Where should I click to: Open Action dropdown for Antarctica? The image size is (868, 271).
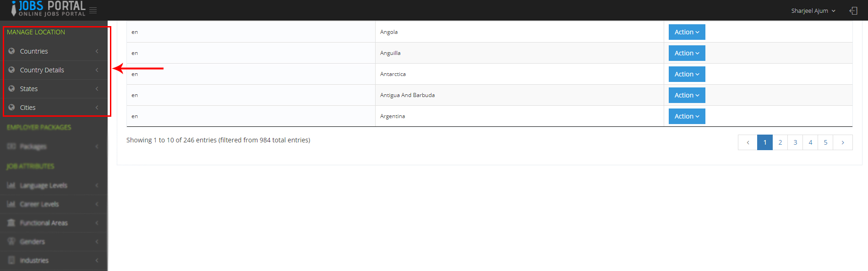coord(686,74)
